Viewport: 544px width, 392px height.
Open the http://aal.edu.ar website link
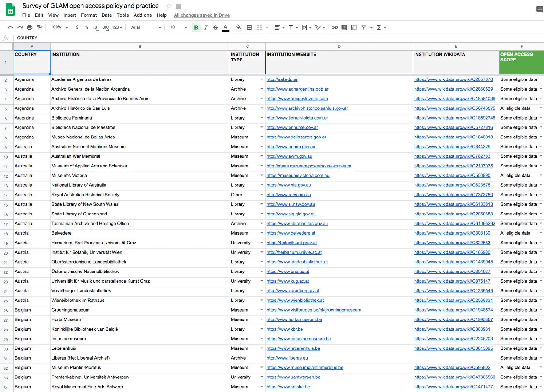[x=282, y=79]
